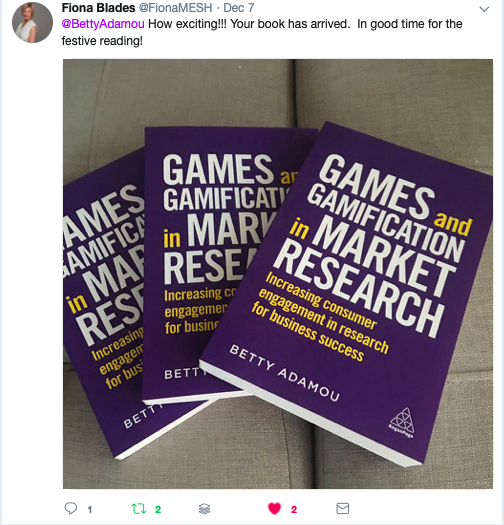The height and width of the screenshot is (525, 504).
Task: Click the Dec 7 timestamp
Action: click(x=239, y=8)
